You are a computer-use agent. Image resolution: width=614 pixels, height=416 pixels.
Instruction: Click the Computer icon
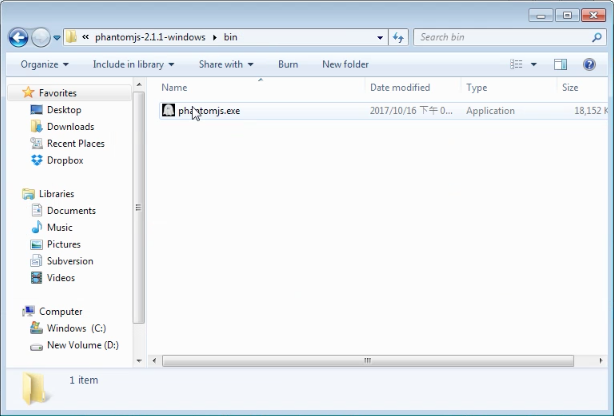coord(28,311)
